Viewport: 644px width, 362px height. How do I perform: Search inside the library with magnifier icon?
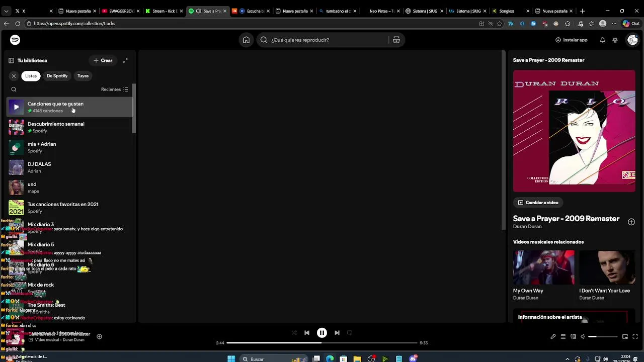(x=14, y=89)
